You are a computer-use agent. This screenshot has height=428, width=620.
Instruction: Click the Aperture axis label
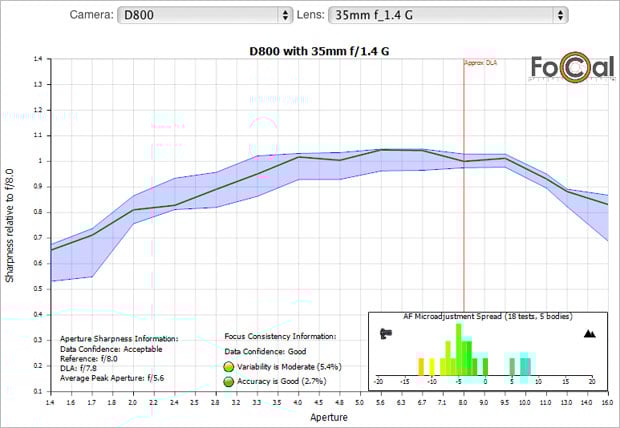tap(329, 417)
